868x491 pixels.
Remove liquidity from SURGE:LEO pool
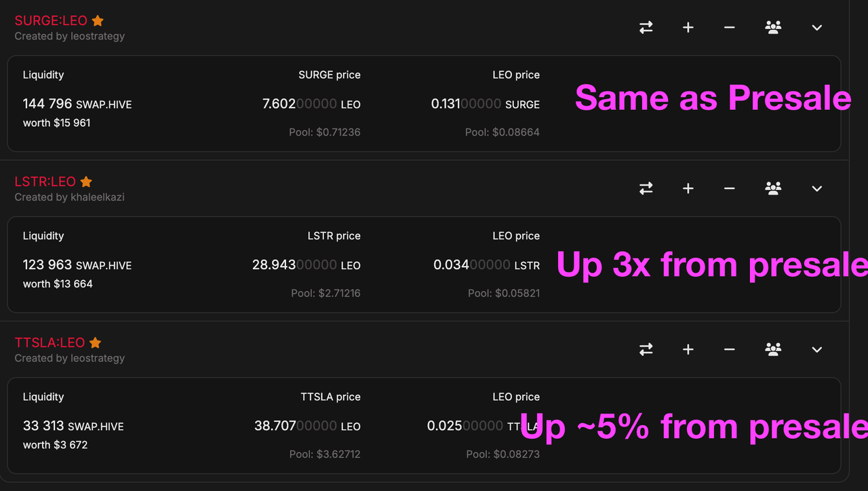(x=729, y=28)
